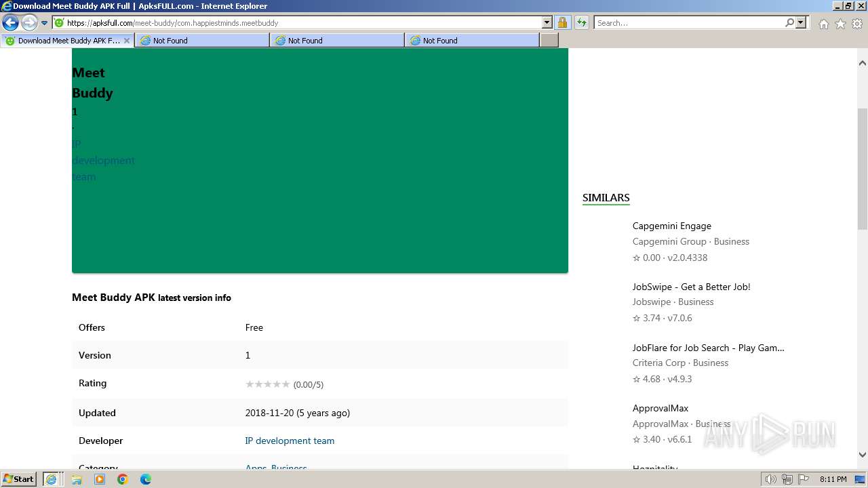
Task: Refresh the page with the refresh icon
Action: (x=581, y=22)
